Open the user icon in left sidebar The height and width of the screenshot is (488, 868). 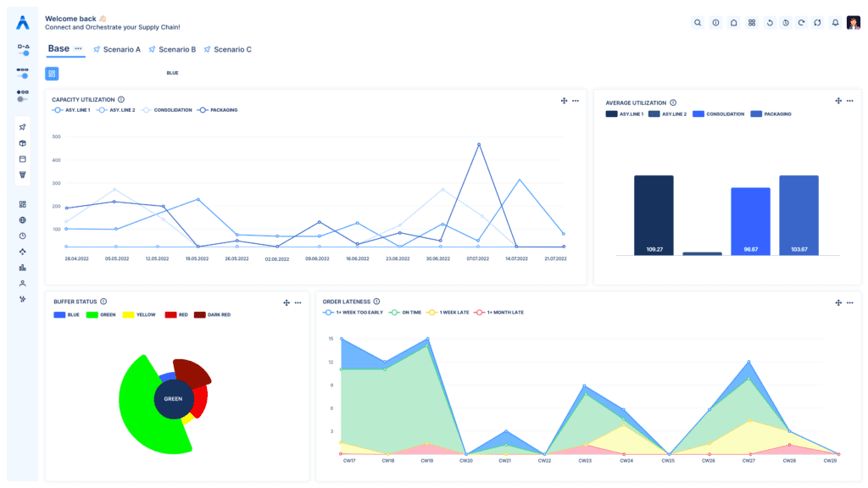click(23, 283)
